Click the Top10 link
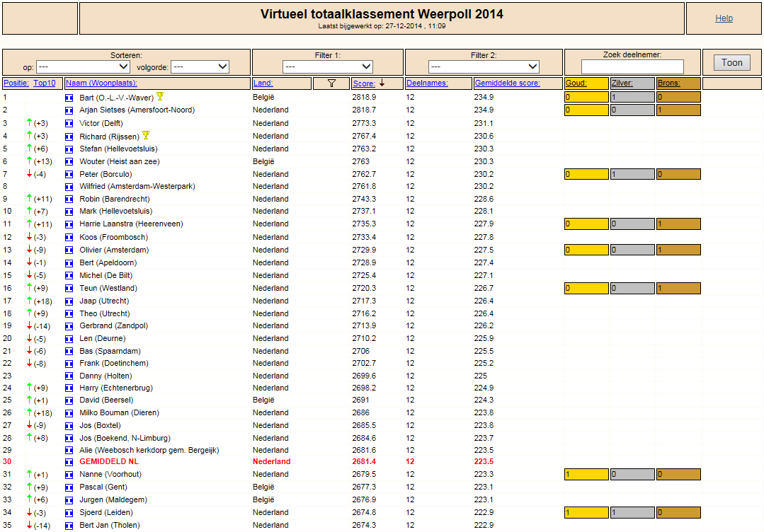764x532 pixels. point(45,83)
